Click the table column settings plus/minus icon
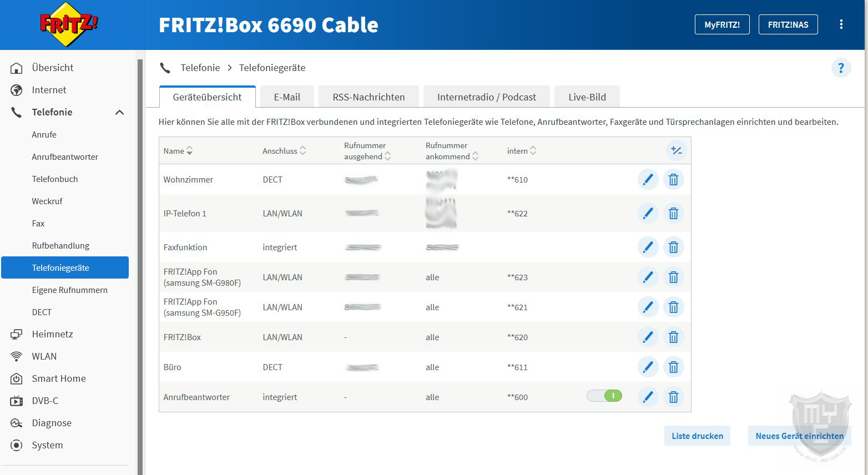 pos(676,150)
